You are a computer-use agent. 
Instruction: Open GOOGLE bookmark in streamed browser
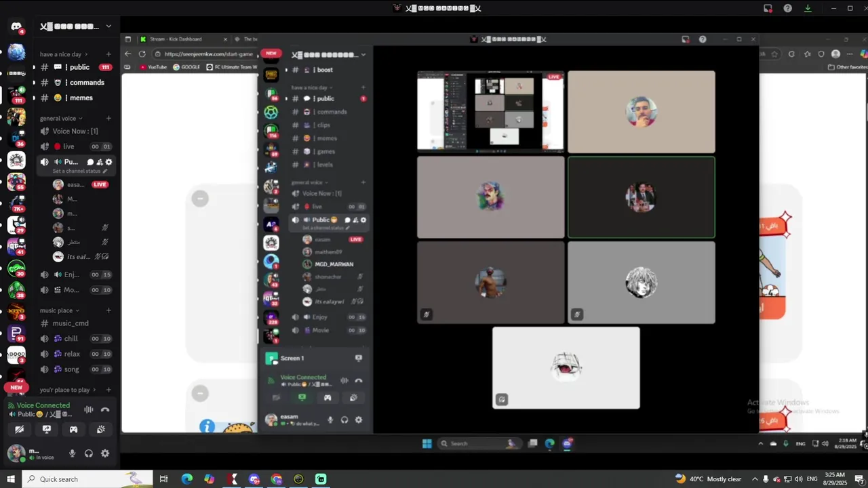[186, 67]
